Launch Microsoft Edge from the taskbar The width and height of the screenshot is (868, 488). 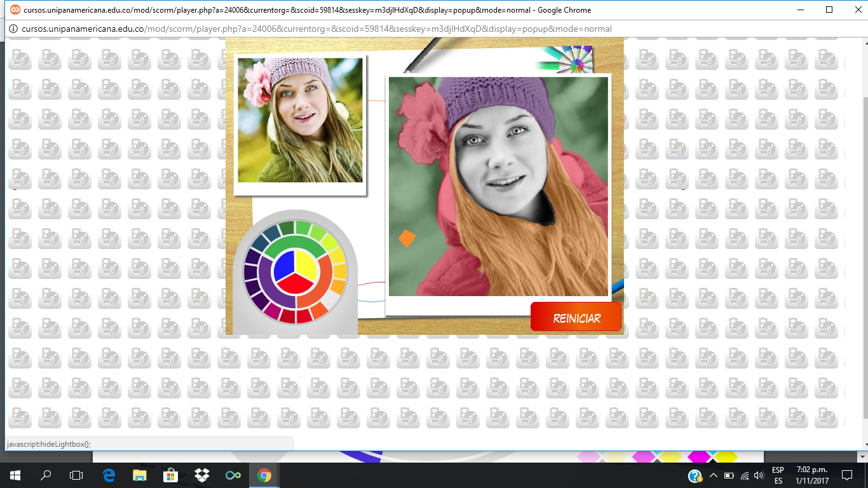click(109, 475)
